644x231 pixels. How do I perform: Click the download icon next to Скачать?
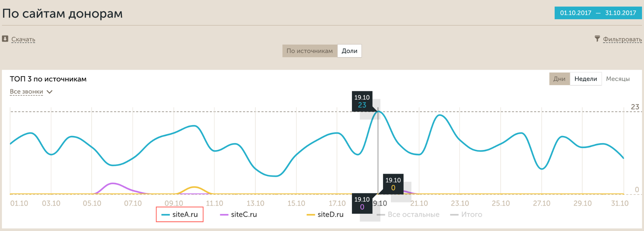pos(5,39)
